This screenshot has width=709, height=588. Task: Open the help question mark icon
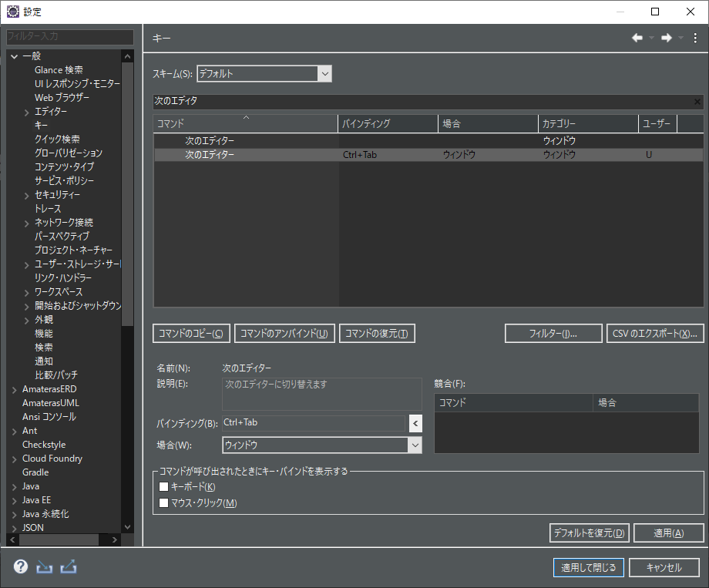pyautogui.click(x=20, y=566)
